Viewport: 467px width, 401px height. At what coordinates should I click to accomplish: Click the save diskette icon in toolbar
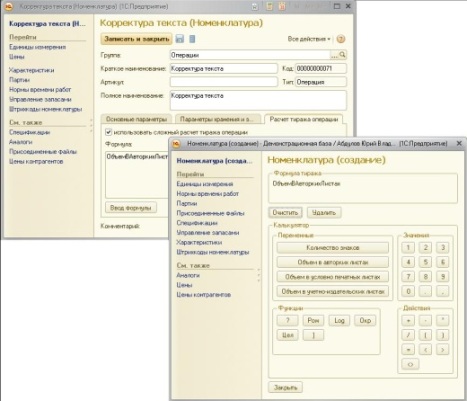pyautogui.click(x=180, y=39)
